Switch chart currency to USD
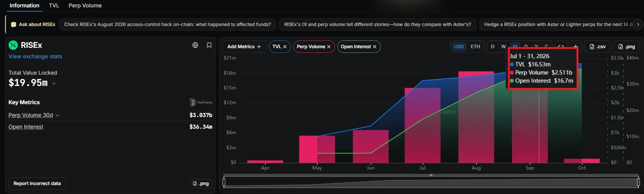Viewport: 644px width, 194px height. click(459, 47)
